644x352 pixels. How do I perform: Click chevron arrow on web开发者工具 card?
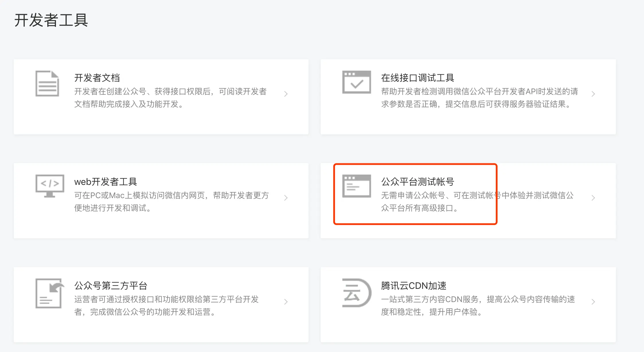[286, 198]
